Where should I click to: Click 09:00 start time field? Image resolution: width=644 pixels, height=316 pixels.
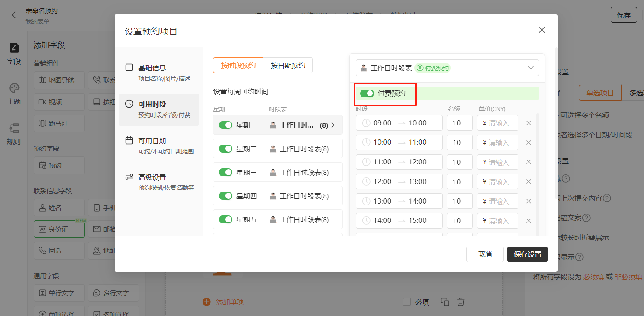[382, 123]
